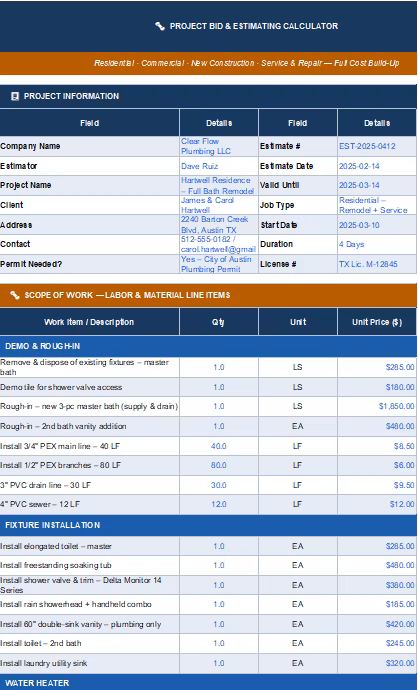Select 'Remove & dispose of existing fixtures' row description
The image size is (418, 690).
click(x=84, y=367)
